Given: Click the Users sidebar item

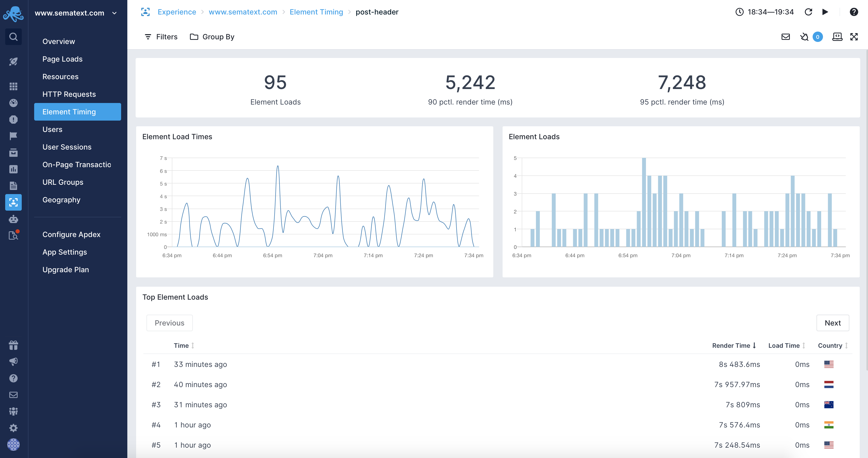Looking at the screenshot, I should coord(52,129).
